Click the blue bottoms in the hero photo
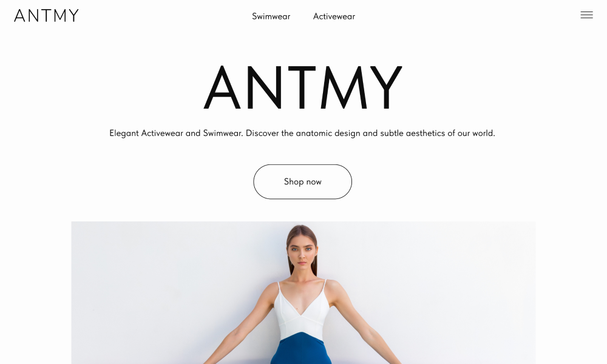Viewport: 607px width, 364px height. click(302, 349)
